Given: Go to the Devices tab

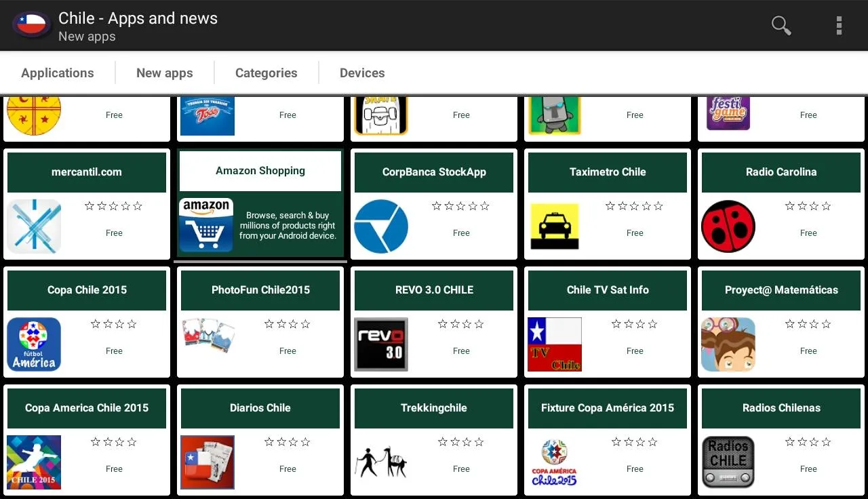Looking at the screenshot, I should point(362,73).
